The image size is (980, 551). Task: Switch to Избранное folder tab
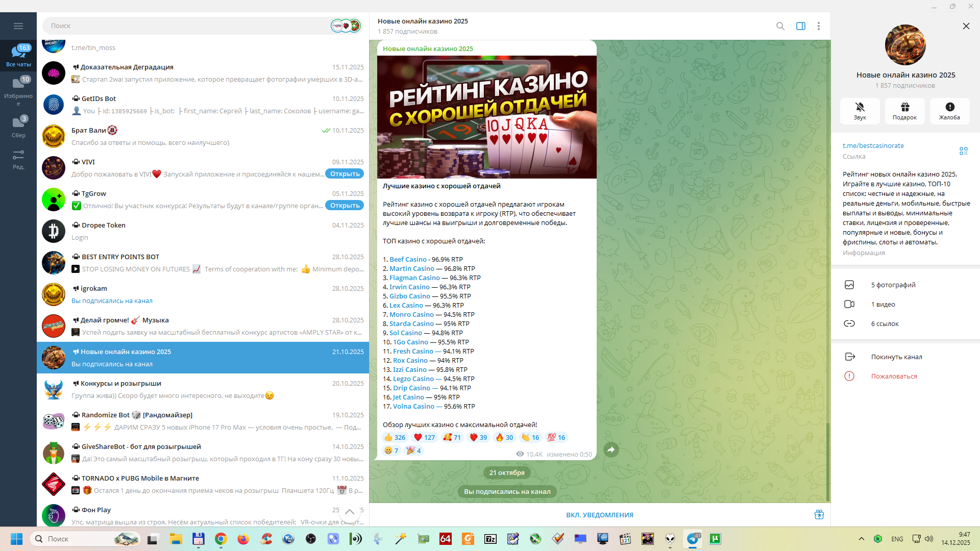tap(18, 89)
